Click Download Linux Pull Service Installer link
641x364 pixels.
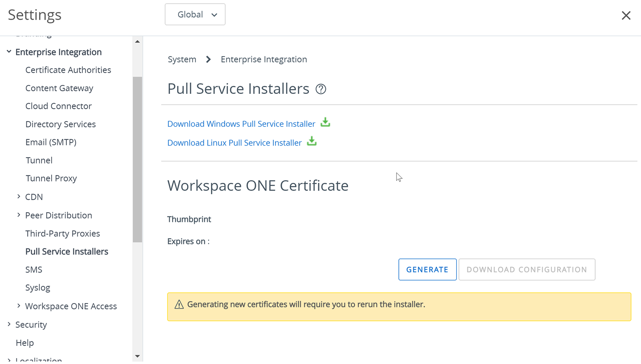pos(235,142)
